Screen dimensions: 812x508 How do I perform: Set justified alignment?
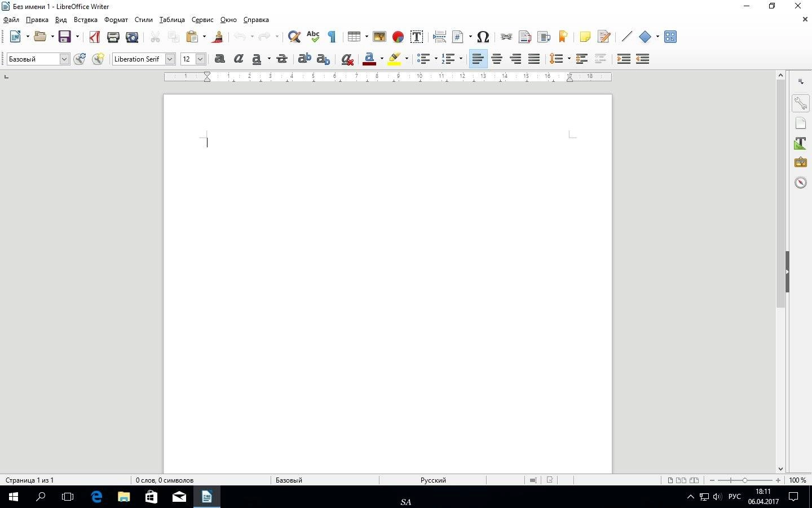(534, 59)
